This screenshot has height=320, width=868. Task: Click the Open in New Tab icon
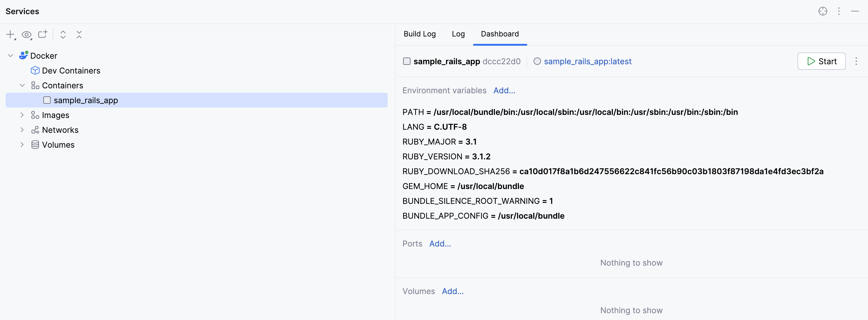point(43,34)
